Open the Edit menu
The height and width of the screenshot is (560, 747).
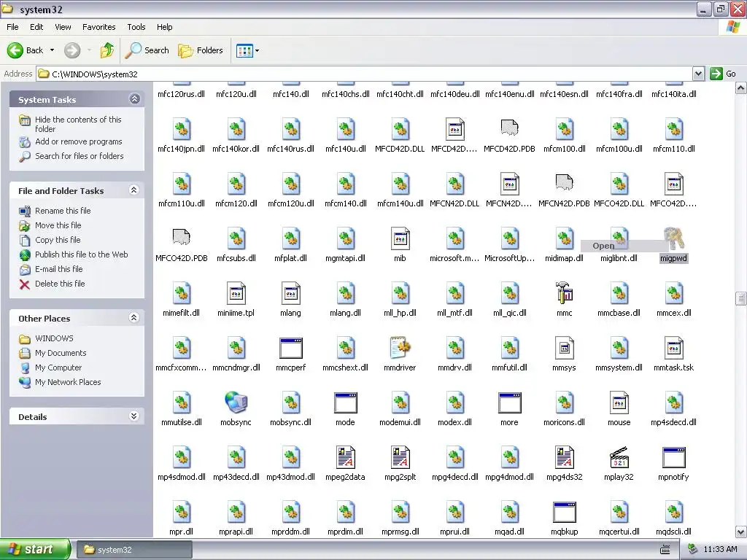click(36, 27)
